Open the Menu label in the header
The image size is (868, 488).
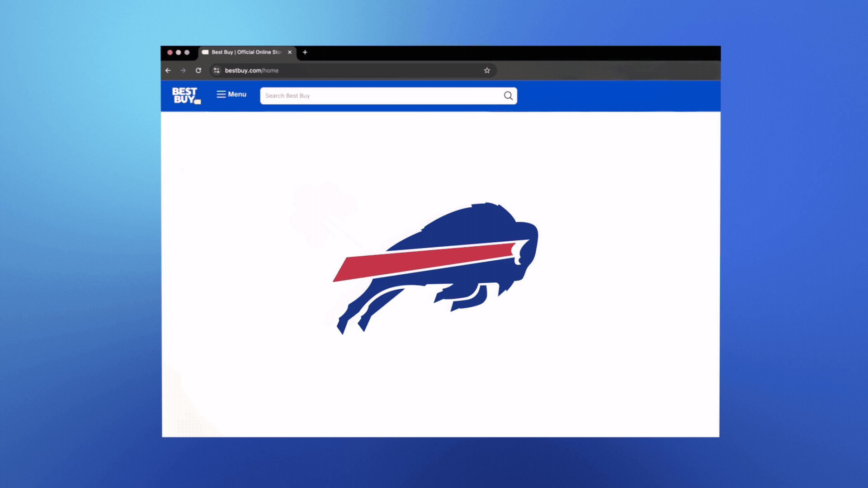point(237,94)
